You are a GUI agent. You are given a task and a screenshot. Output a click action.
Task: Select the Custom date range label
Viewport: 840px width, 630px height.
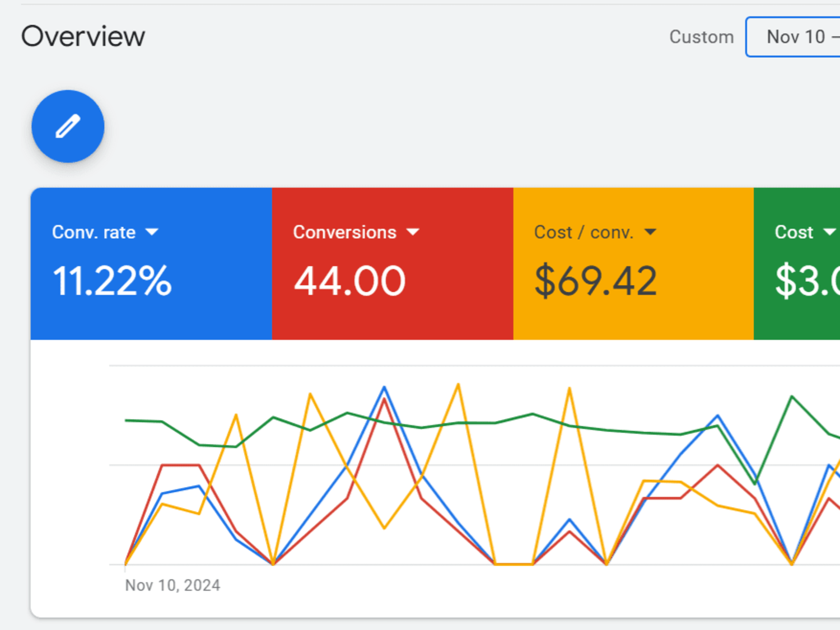(x=702, y=37)
